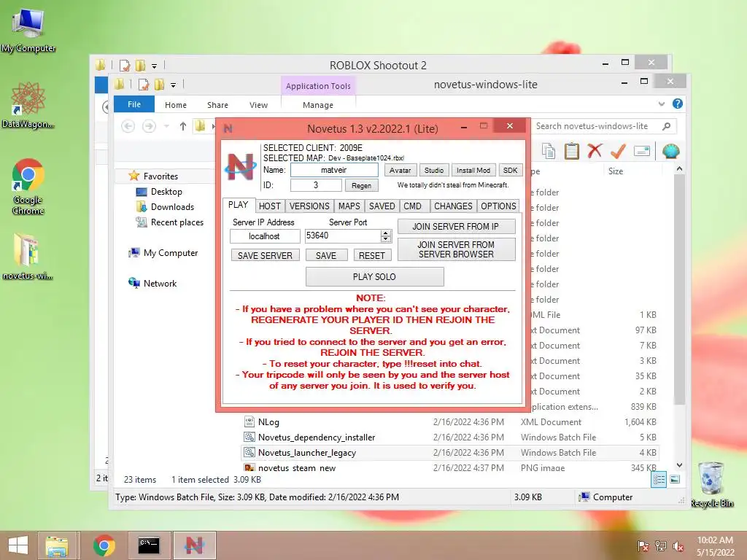
Task: Expand the Explorer ribbon chevron
Action: click(x=661, y=104)
